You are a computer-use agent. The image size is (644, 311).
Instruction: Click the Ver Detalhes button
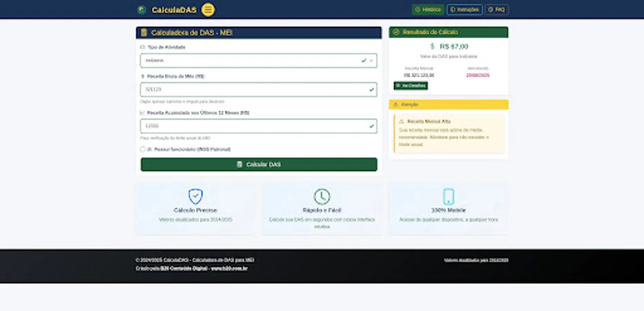click(410, 85)
